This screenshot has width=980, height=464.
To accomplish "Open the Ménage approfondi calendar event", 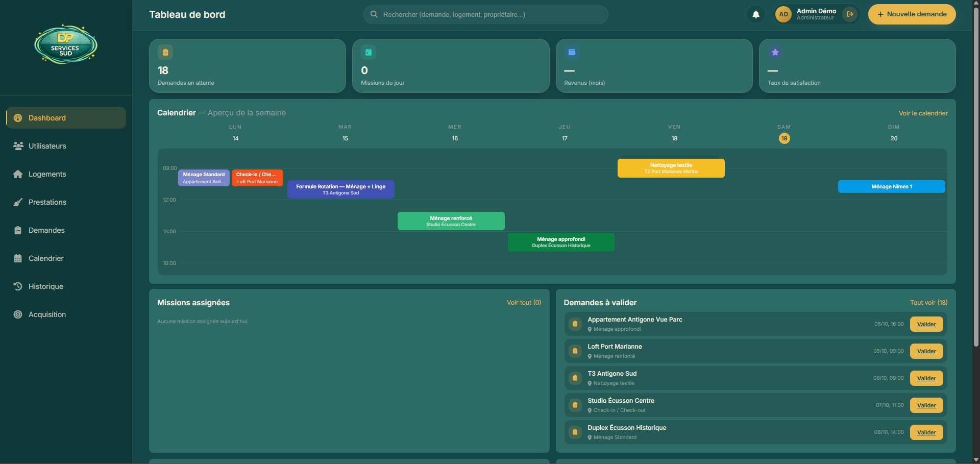I will (561, 242).
